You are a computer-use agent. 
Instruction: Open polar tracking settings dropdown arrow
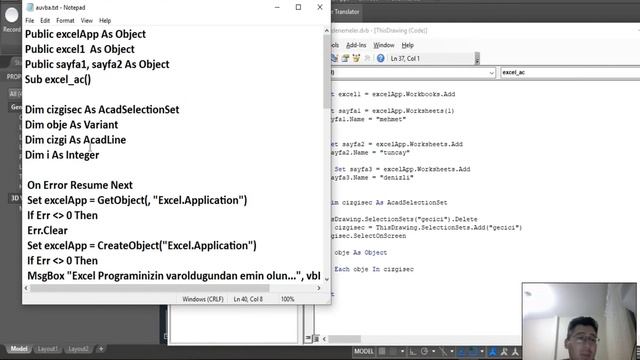pyautogui.click(x=433, y=351)
